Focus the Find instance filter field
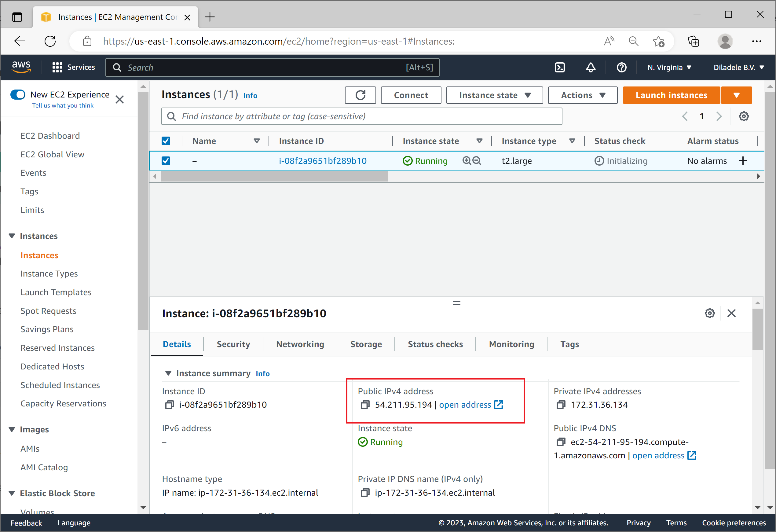The width and height of the screenshot is (776, 532). pos(362,116)
